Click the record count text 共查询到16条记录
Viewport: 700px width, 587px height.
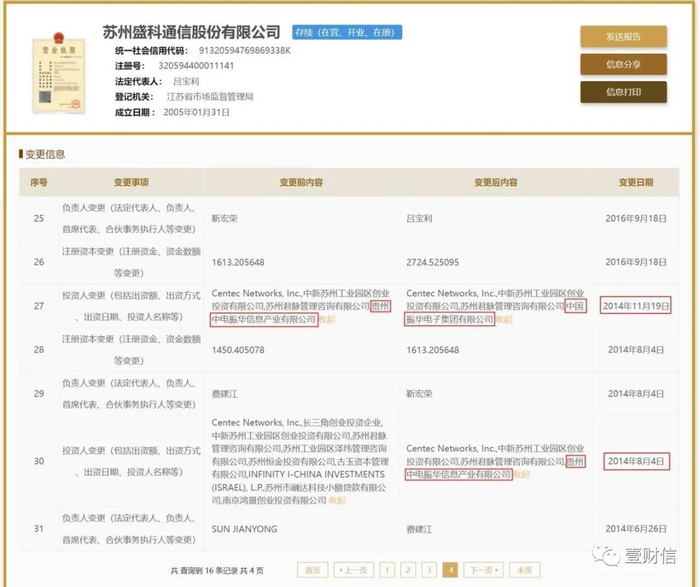pos(204,570)
